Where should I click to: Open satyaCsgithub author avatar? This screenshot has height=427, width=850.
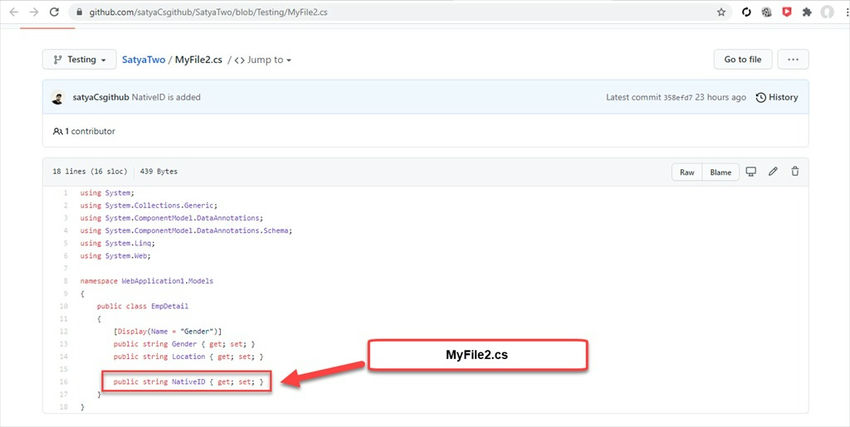click(x=57, y=98)
